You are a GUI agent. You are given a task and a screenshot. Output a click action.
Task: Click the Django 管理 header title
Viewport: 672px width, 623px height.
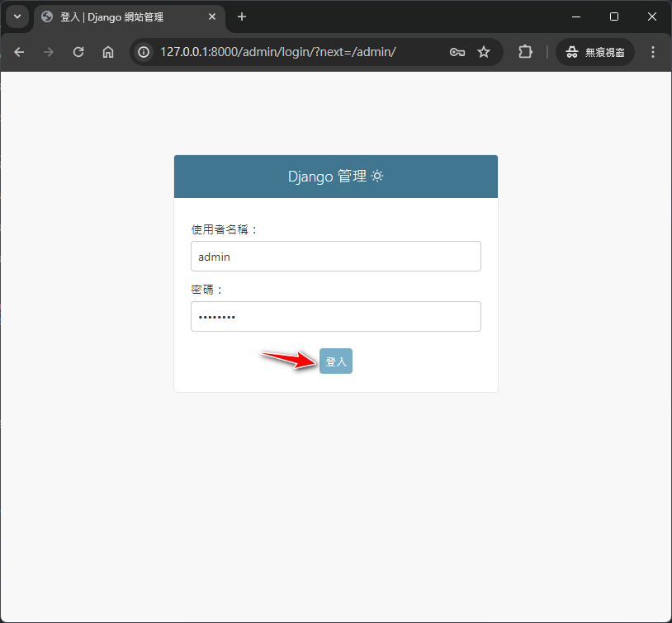[327, 176]
